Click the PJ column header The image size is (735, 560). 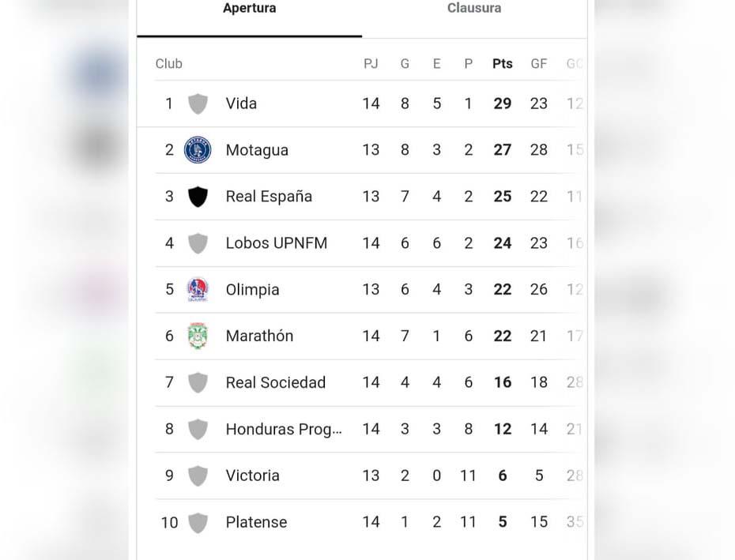click(371, 63)
